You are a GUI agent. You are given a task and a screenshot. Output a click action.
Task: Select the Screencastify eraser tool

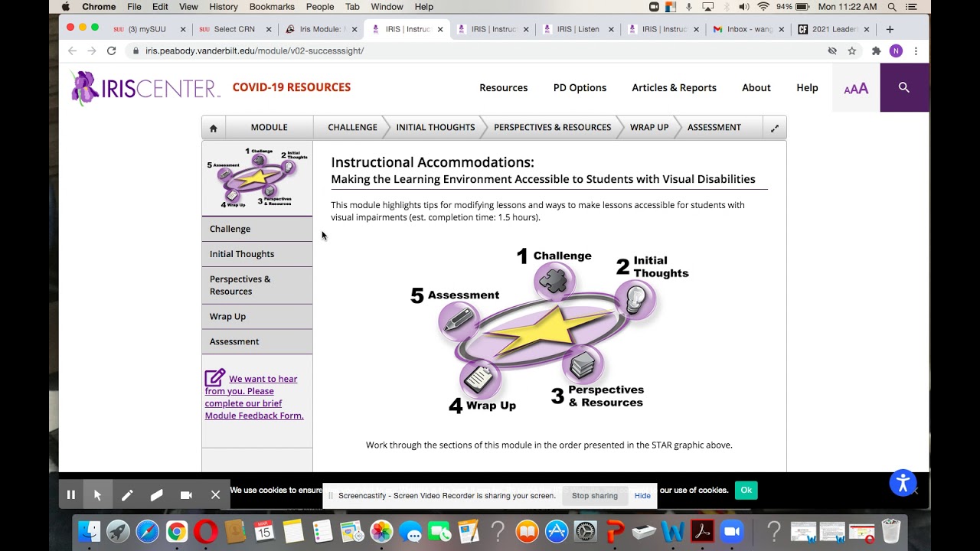[x=157, y=495]
